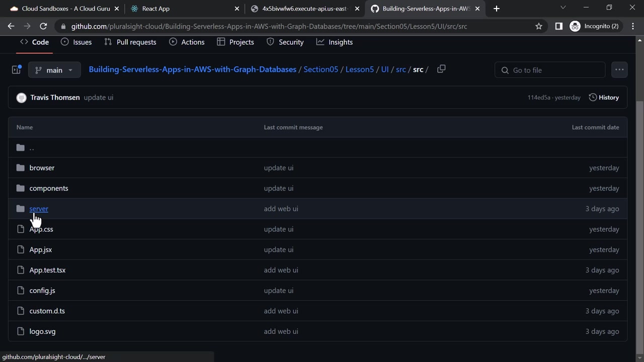Click the more options ellipsis button

coord(619,70)
